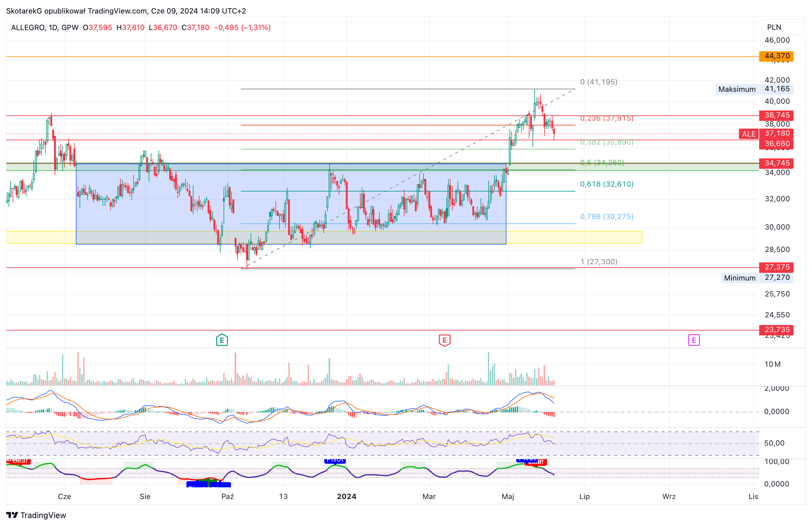
Task: Click the Maj label on time axis
Action: (x=508, y=496)
